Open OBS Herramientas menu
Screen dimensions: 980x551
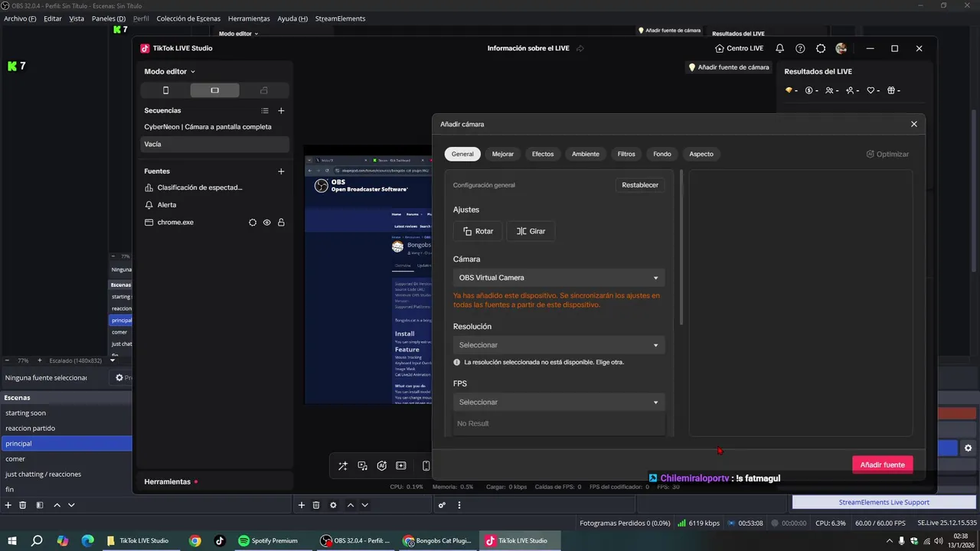coord(249,18)
